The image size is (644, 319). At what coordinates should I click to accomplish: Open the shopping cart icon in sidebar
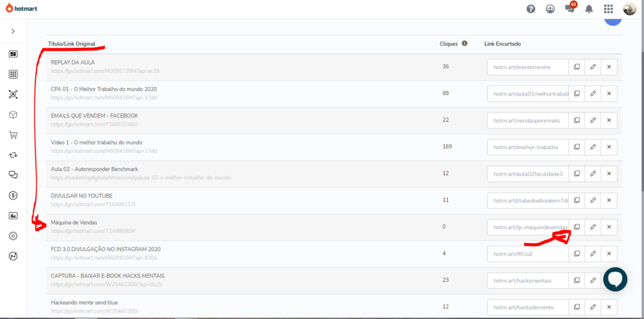point(13,135)
